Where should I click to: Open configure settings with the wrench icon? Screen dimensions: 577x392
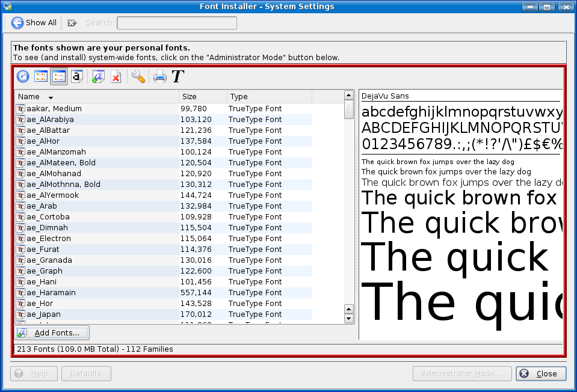coord(138,76)
